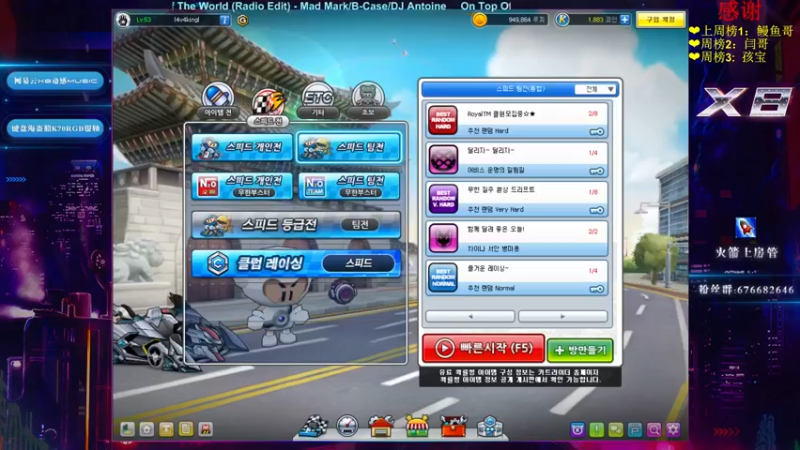Open the speedometer icon in bottom dock
Image resolution: width=800 pixels, height=450 pixels.
point(347,426)
